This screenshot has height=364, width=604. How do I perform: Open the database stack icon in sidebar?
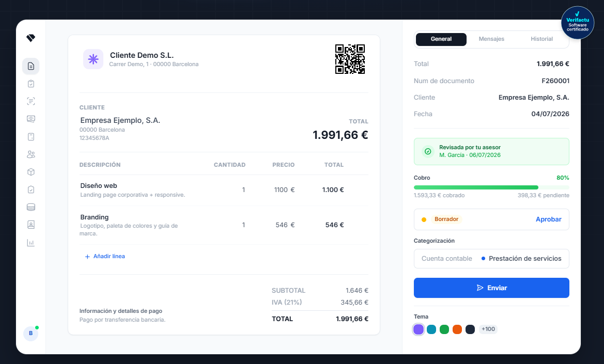(31, 207)
